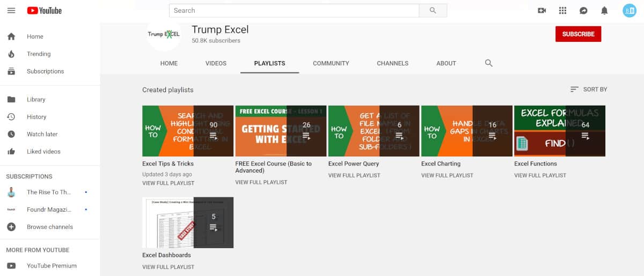The width and height of the screenshot is (644, 276).
Task: Switch to the VIDEOS tab
Action: tap(216, 63)
